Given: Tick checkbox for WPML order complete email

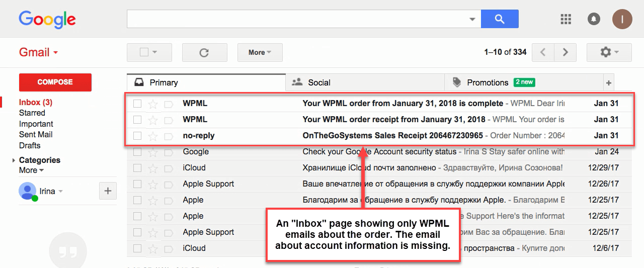Looking at the screenshot, I should tap(137, 104).
